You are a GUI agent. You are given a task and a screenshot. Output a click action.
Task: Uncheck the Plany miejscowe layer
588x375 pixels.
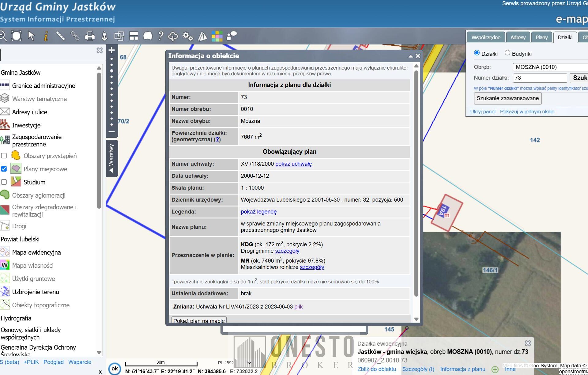coord(4,169)
